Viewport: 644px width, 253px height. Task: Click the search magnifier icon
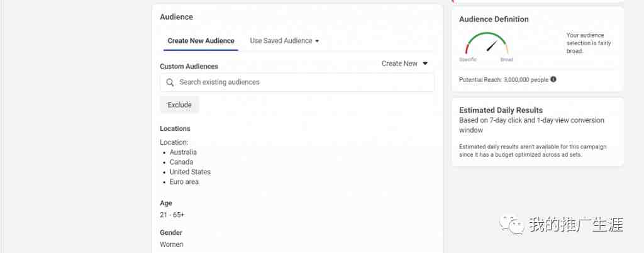[170, 82]
